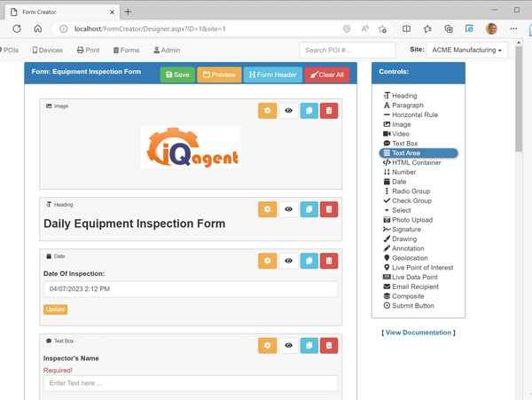
Task: Select the highlighted Text Area control
Action: point(419,153)
